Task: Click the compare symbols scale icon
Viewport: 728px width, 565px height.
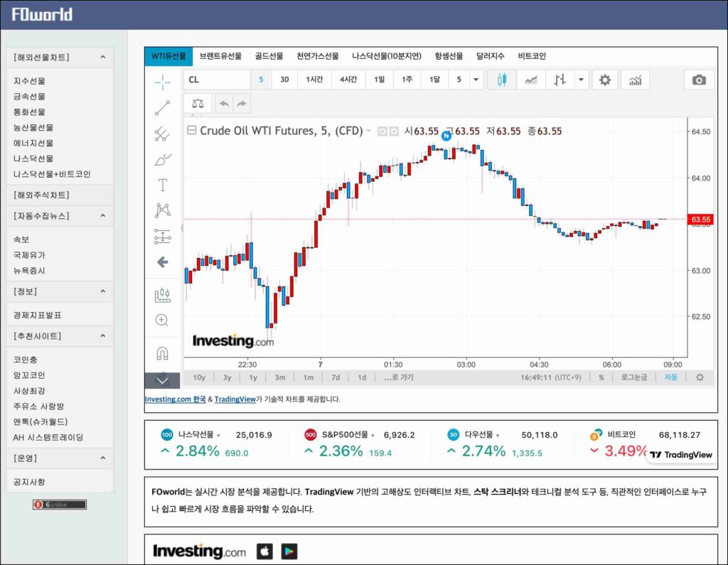Action: (198, 104)
